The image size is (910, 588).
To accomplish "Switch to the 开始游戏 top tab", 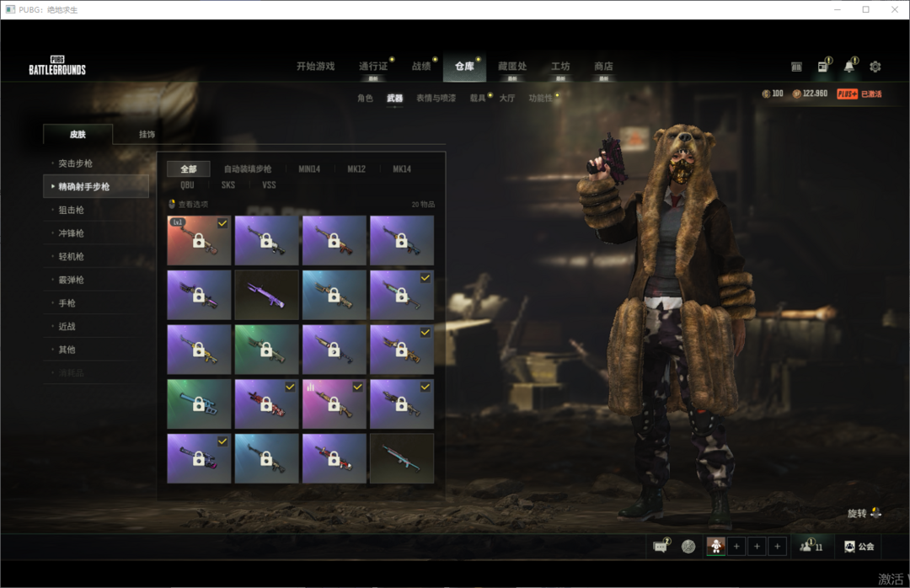I will [316, 67].
